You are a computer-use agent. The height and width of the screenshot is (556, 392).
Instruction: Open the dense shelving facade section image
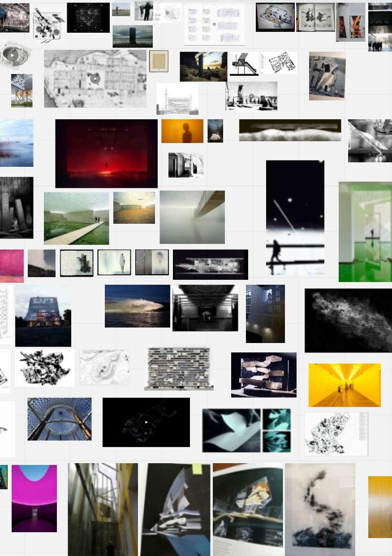pyautogui.click(x=179, y=369)
